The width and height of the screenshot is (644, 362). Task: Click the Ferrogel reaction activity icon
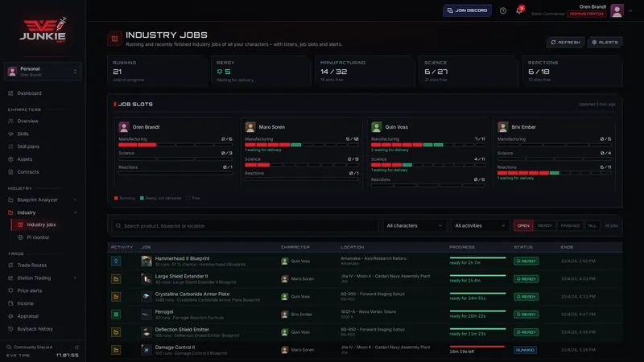pyautogui.click(x=116, y=315)
